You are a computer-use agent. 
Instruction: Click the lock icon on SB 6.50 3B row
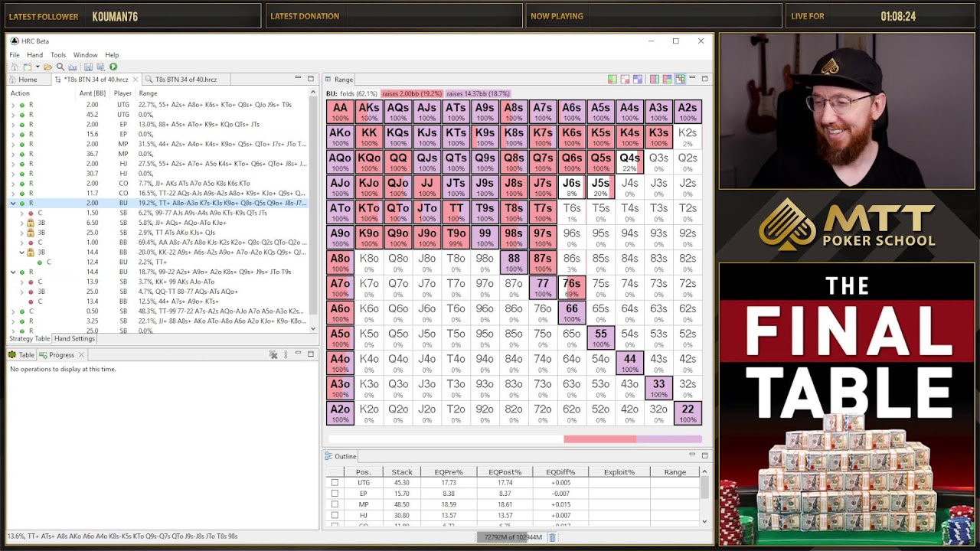point(31,223)
